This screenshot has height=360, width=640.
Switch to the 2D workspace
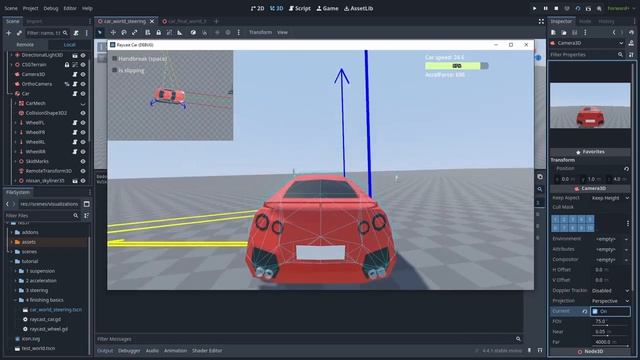click(x=257, y=8)
